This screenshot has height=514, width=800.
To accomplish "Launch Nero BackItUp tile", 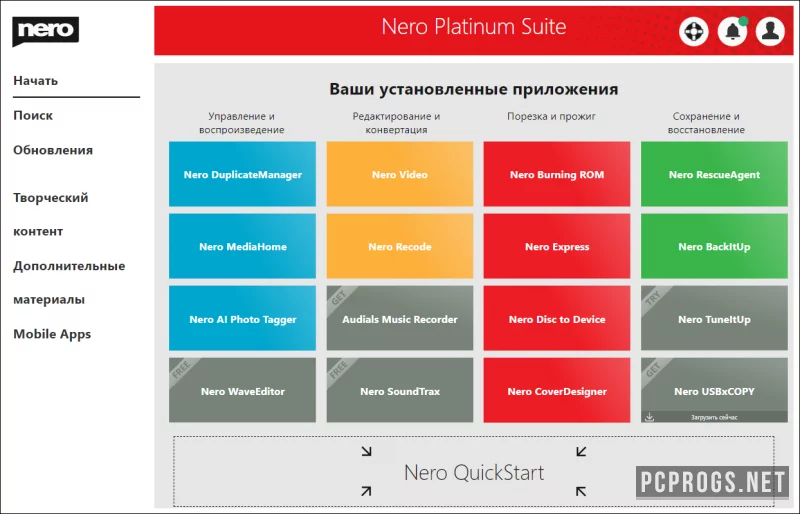I will pyautogui.click(x=714, y=246).
